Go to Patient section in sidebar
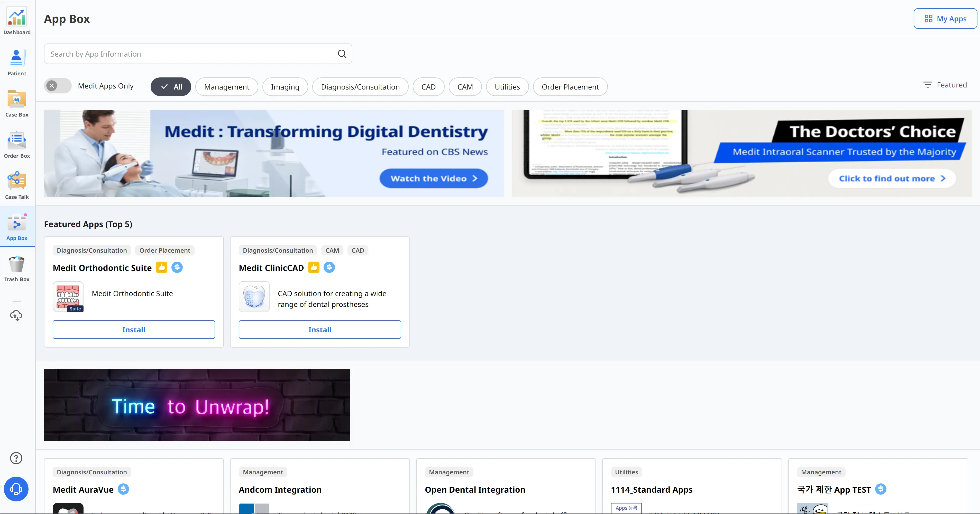The width and height of the screenshot is (980, 514). tap(17, 62)
